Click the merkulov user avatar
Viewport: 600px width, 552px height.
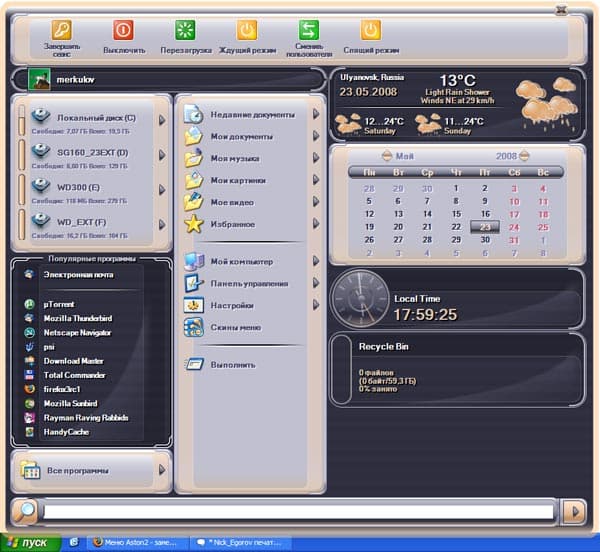click(39, 79)
